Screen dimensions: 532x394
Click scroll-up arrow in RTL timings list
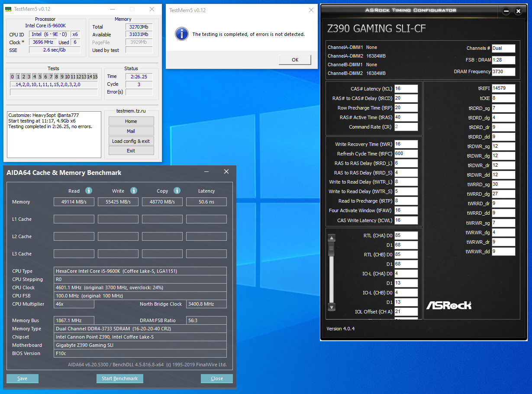[332, 238]
